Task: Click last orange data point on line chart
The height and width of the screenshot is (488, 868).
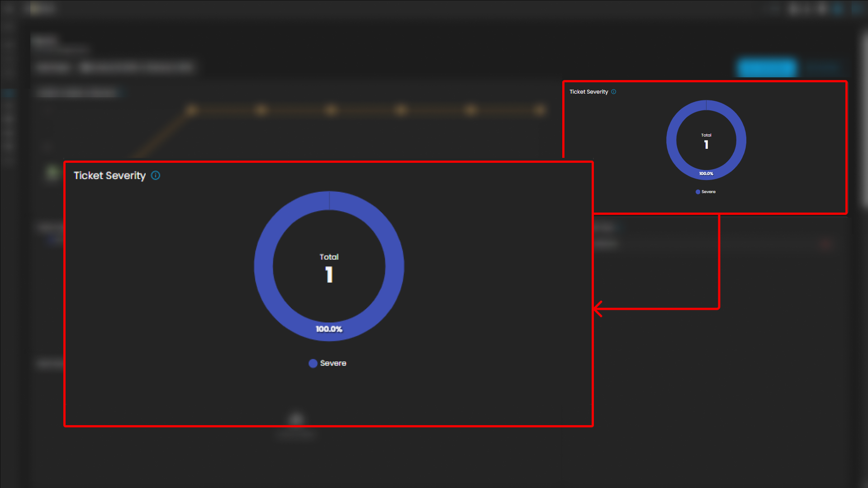Action: 540,110
